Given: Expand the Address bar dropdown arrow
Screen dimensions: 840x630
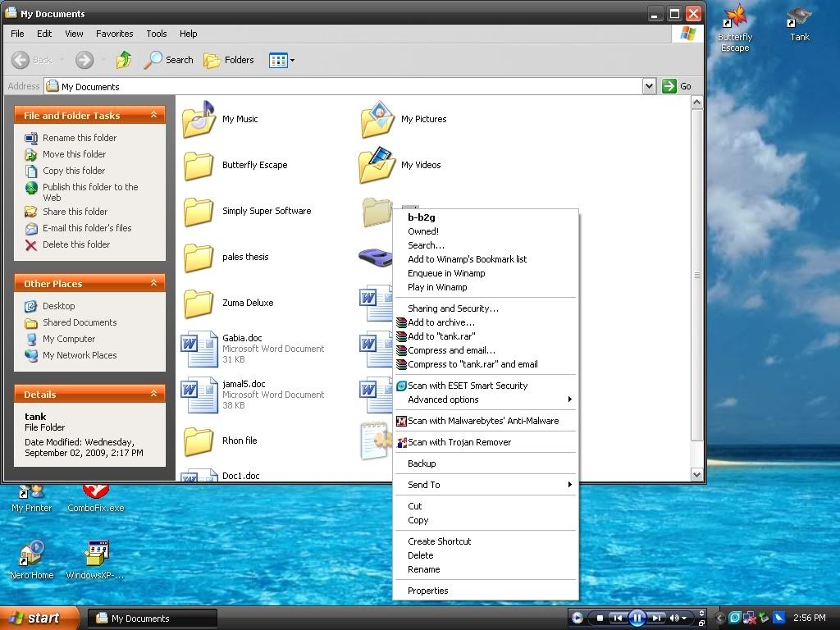Looking at the screenshot, I should [649, 86].
